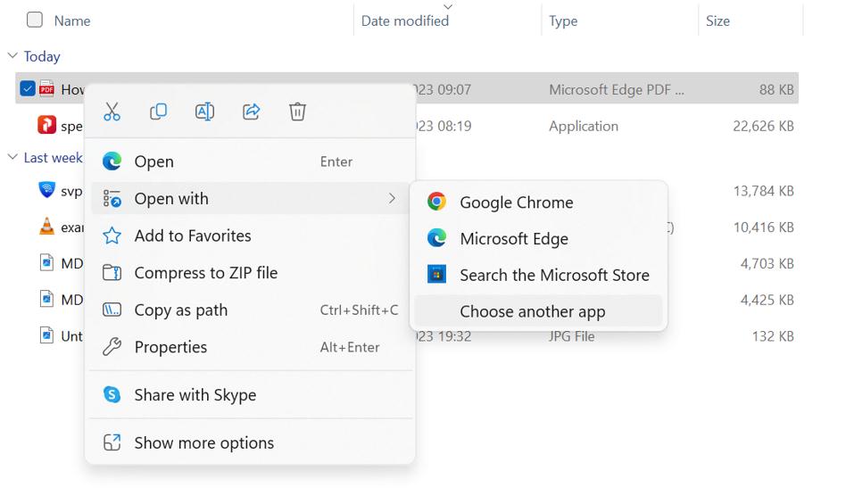Choose Add to Favorites
The width and height of the screenshot is (854, 504).
pos(192,236)
